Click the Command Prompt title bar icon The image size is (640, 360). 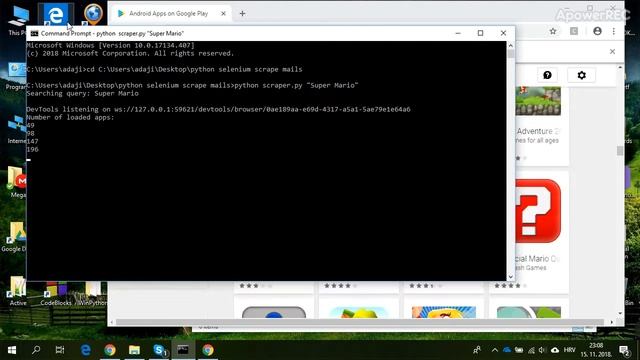point(34,33)
